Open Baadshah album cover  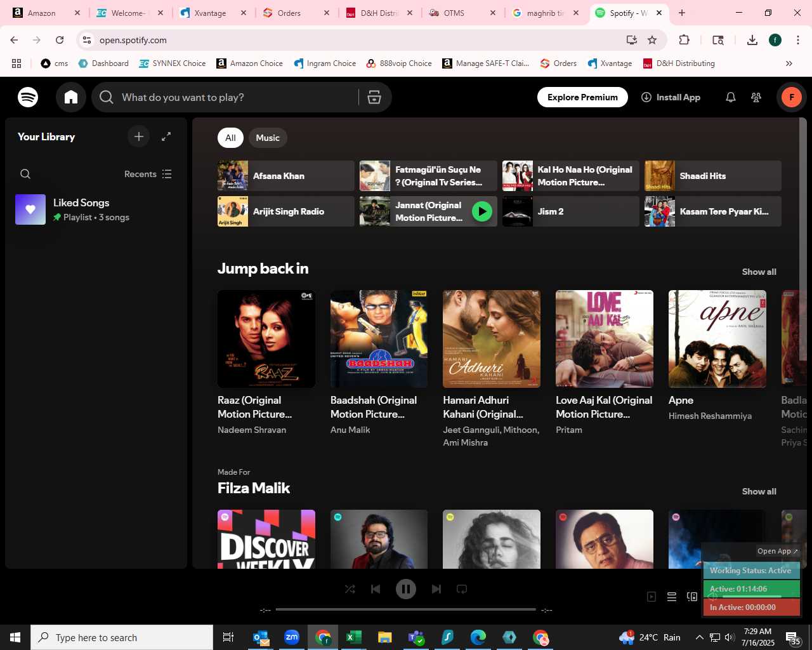[x=379, y=339]
